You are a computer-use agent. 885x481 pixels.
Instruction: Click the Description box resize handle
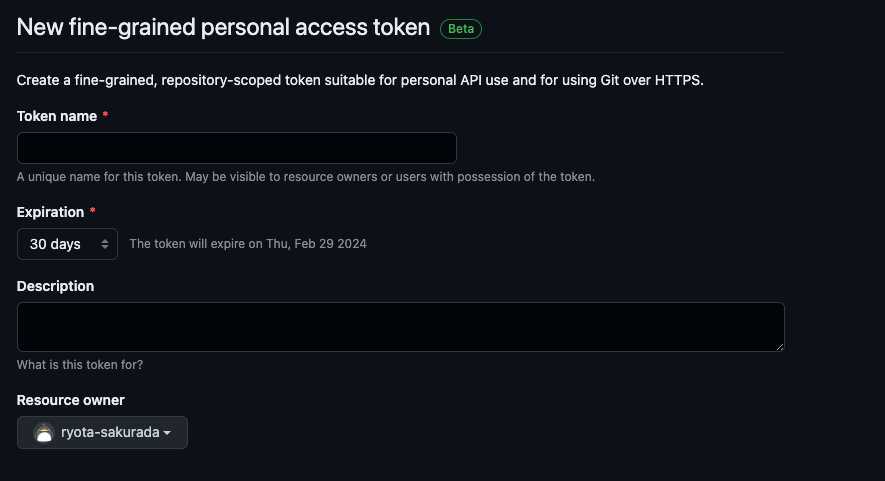pos(778,345)
